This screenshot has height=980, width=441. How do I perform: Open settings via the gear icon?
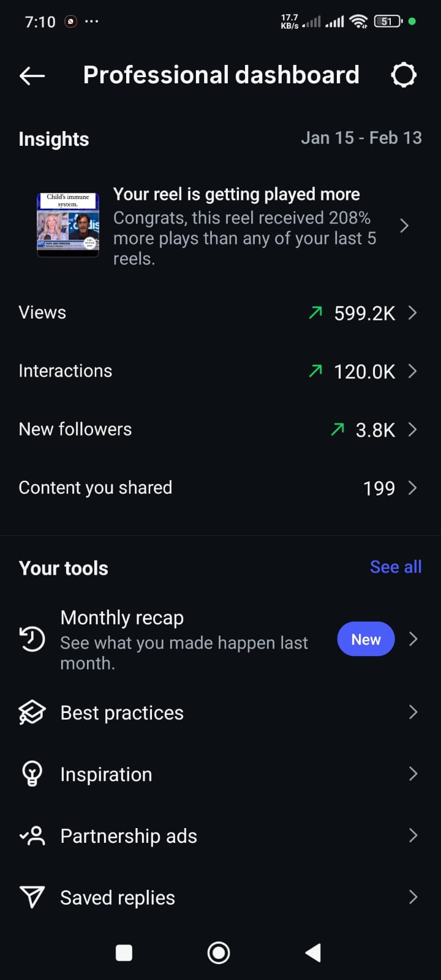tap(404, 75)
